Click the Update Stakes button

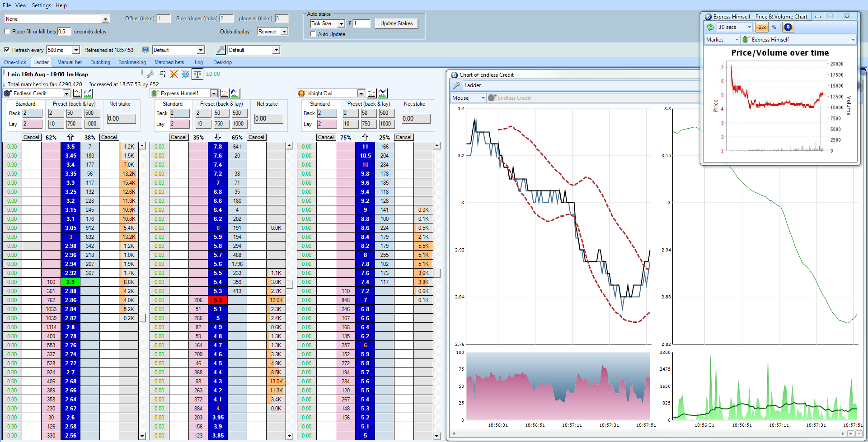[396, 23]
